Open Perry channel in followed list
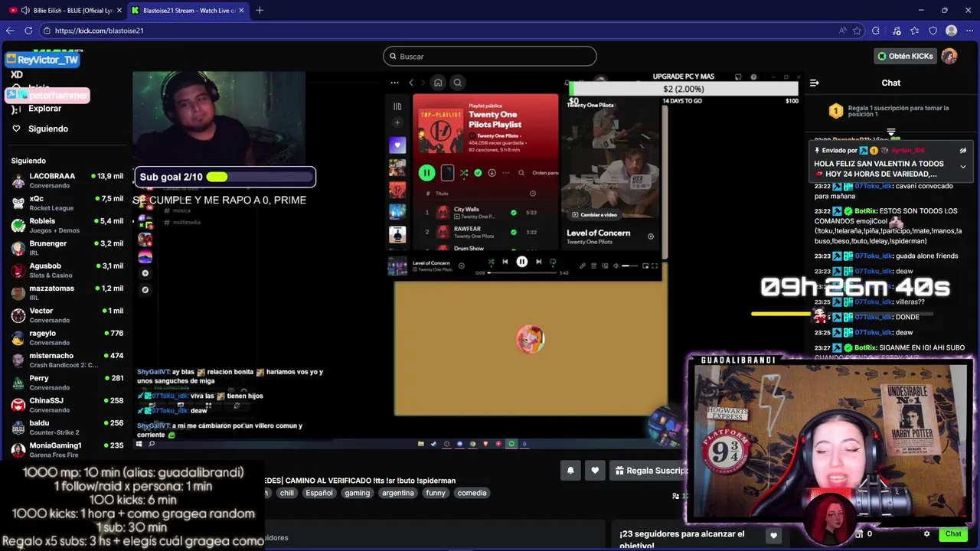Screen dimensions: 980x551 [67, 383]
